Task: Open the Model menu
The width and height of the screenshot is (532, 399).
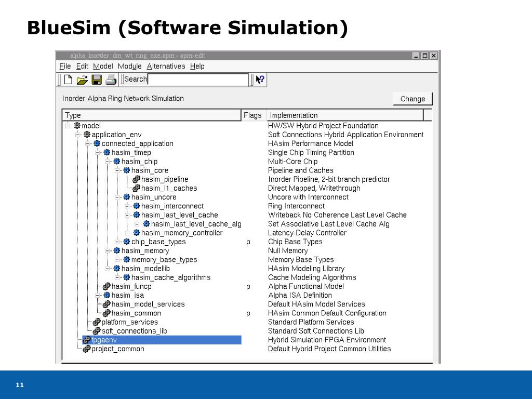Action: pyautogui.click(x=103, y=66)
